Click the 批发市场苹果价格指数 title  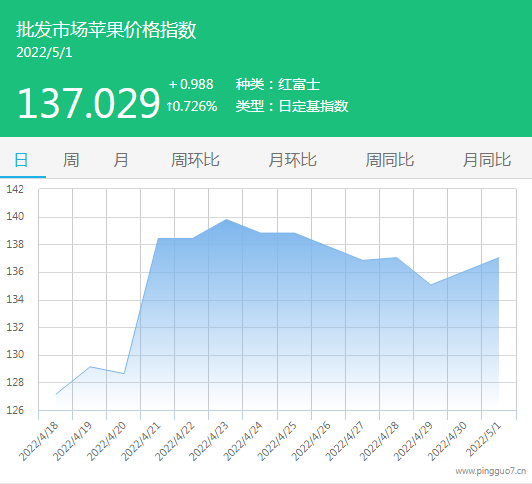(106, 30)
